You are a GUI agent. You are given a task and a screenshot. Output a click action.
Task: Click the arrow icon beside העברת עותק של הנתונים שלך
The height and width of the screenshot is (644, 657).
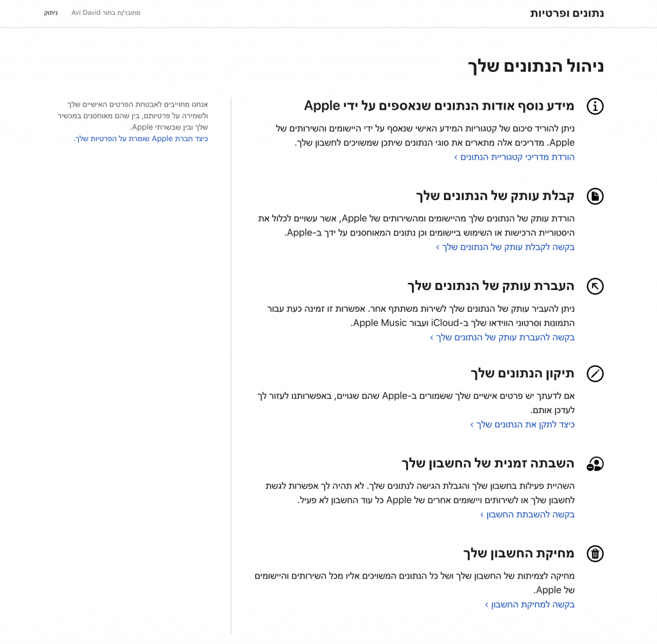pyautogui.click(x=595, y=287)
